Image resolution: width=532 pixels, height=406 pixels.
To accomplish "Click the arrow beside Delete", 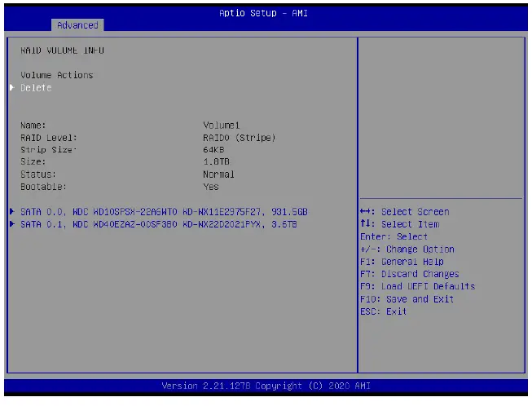I will click(x=12, y=87).
